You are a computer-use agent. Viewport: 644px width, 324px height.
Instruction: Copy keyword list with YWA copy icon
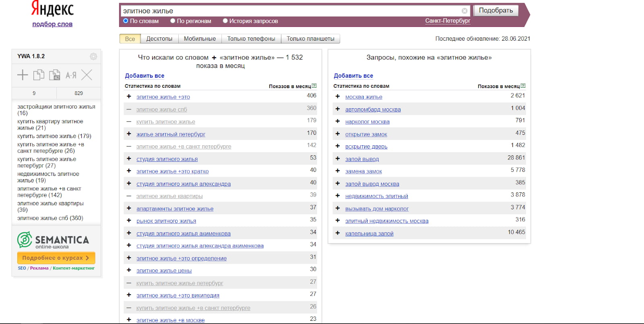[x=39, y=75]
